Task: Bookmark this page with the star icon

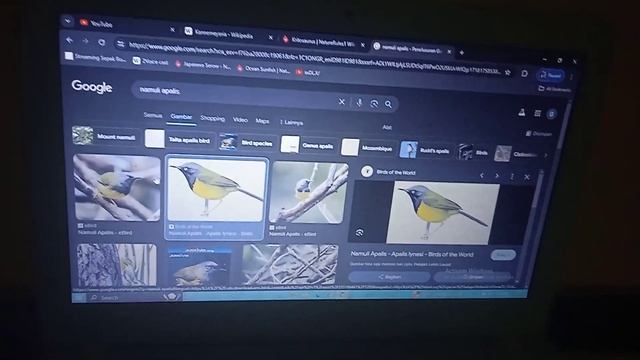Action: [x=508, y=72]
